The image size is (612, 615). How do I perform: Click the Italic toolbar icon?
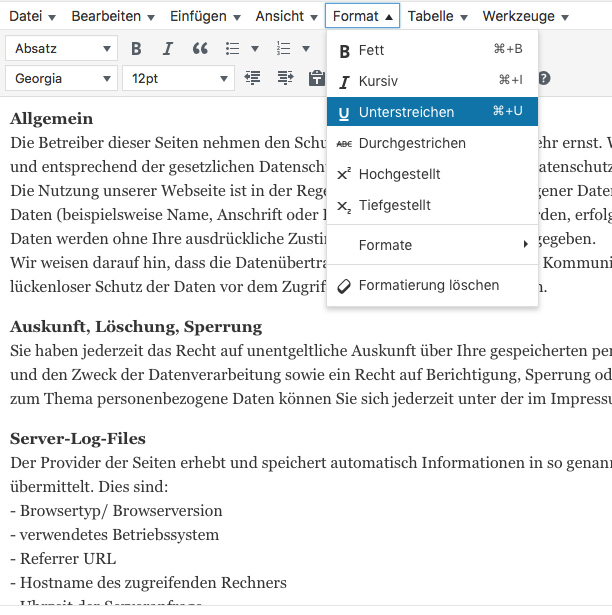point(168,49)
